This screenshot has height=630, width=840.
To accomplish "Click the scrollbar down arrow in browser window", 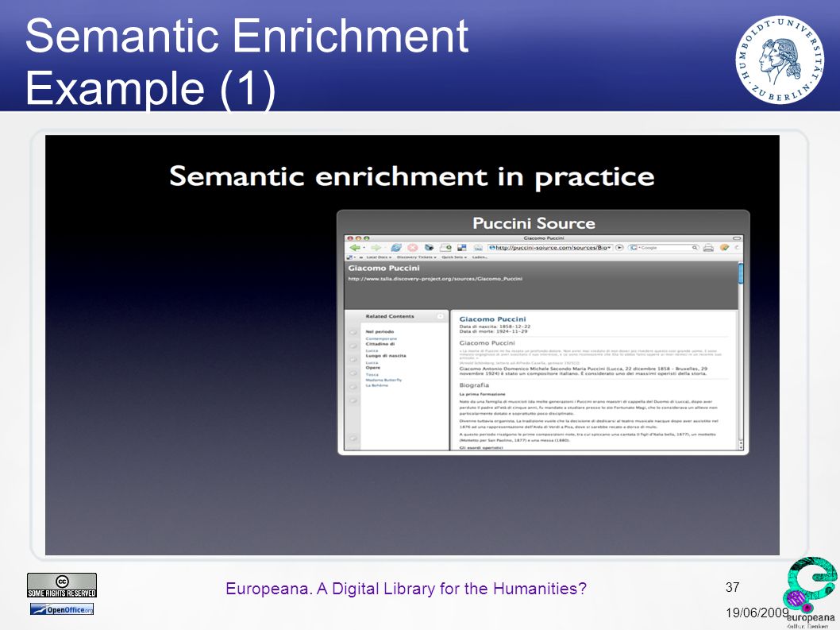I will [741, 446].
